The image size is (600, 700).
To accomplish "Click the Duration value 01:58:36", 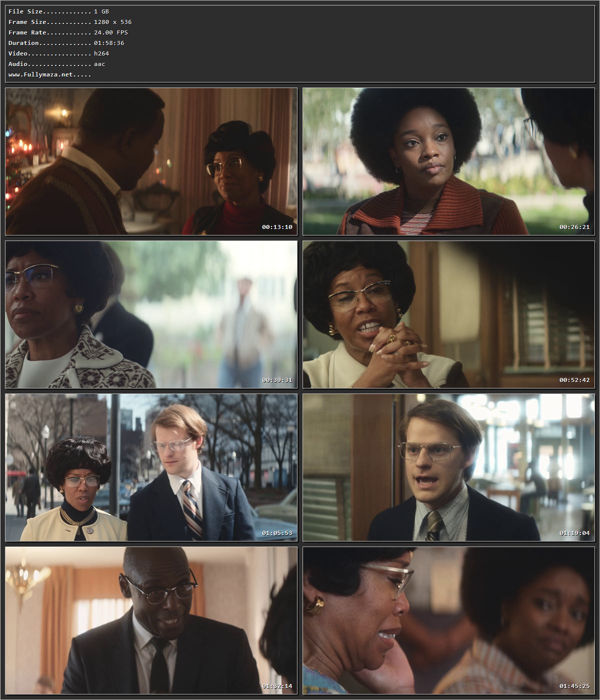I will point(109,43).
